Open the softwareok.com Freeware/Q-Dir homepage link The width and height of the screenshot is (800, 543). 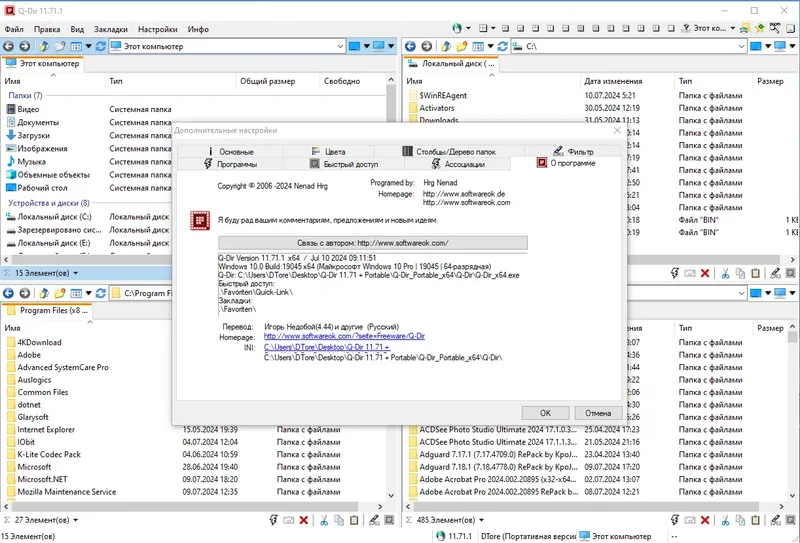pos(344,336)
